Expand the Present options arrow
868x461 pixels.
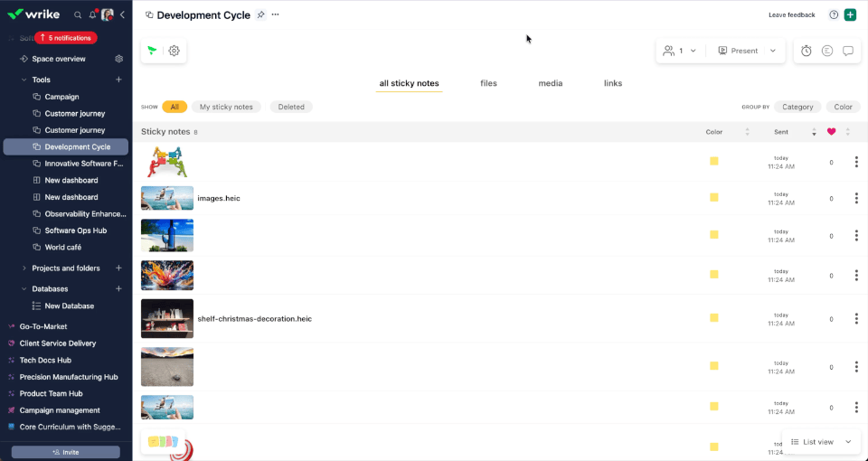coord(773,51)
